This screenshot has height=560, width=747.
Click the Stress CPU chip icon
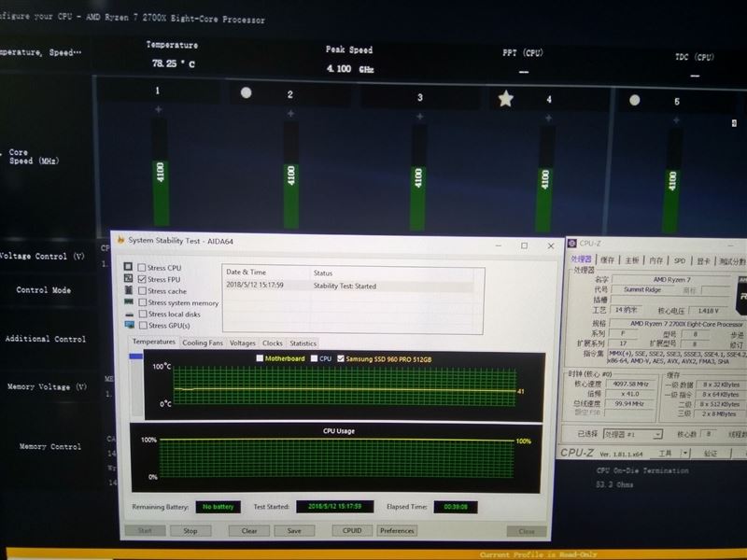pos(128,267)
